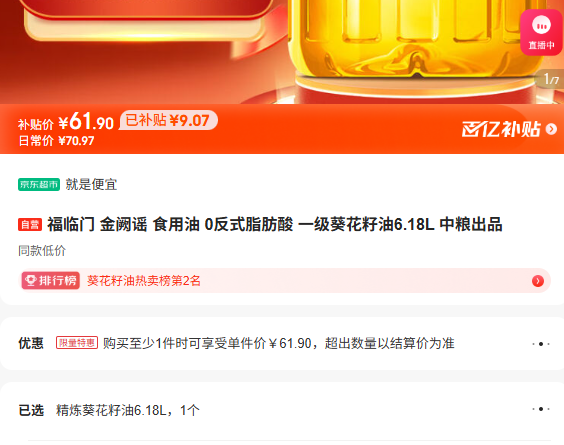Tap the 京东超市 green badge
The image size is (564, 445).
click(x=39, y=185)
